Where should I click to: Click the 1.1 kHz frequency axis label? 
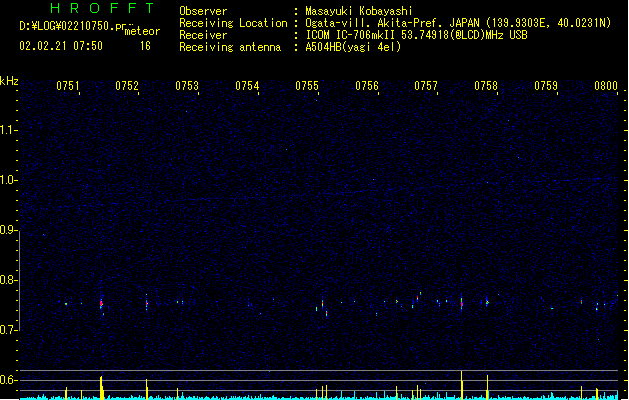tap(7, 130)
